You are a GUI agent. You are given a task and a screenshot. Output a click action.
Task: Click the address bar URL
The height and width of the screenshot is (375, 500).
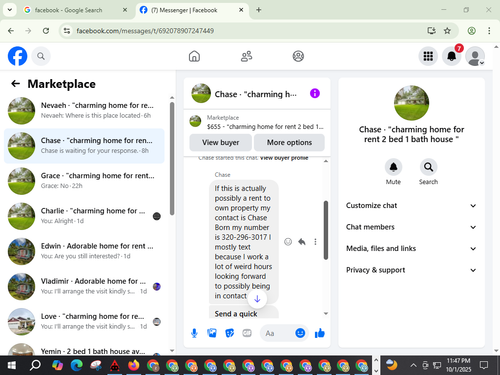click(145, 31)
